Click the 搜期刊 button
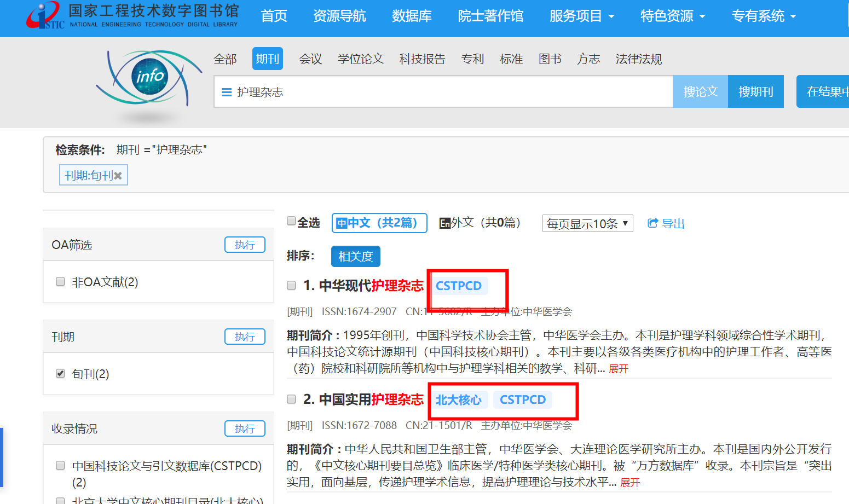 pyautogui.click(x=756, y=91)
